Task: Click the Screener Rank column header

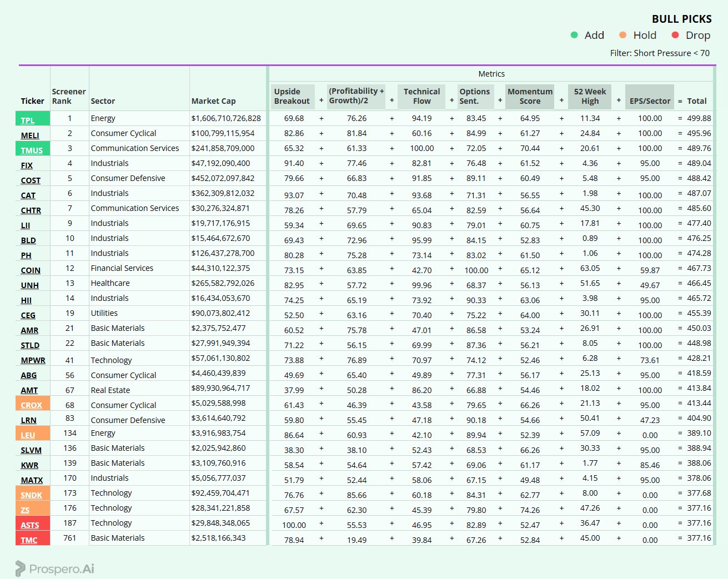Action: pos(69,97)
